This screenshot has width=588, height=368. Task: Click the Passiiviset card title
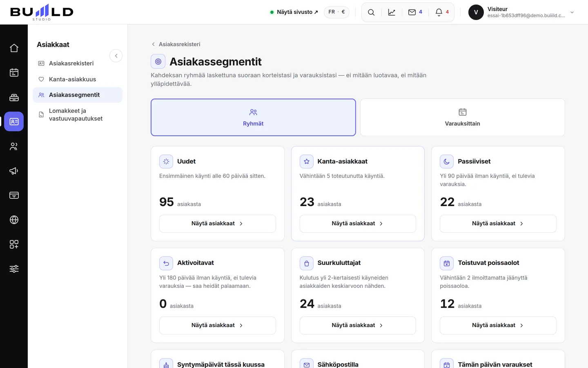point(474,162)
